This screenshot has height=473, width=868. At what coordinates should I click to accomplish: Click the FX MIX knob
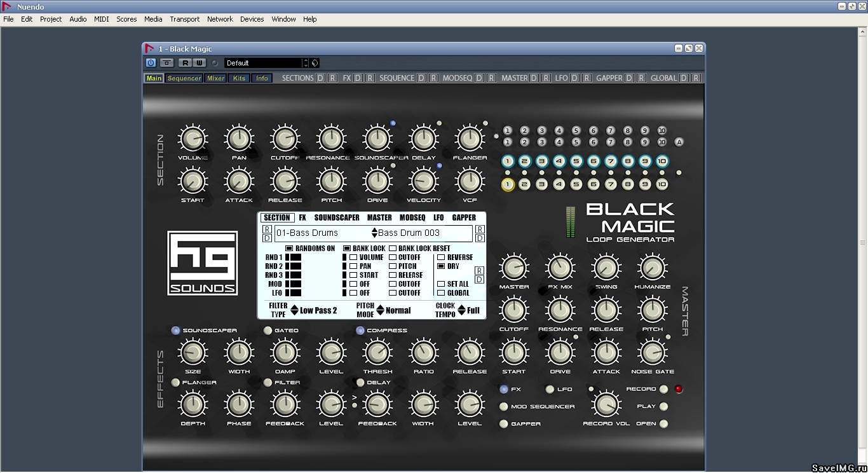[560, 268]
